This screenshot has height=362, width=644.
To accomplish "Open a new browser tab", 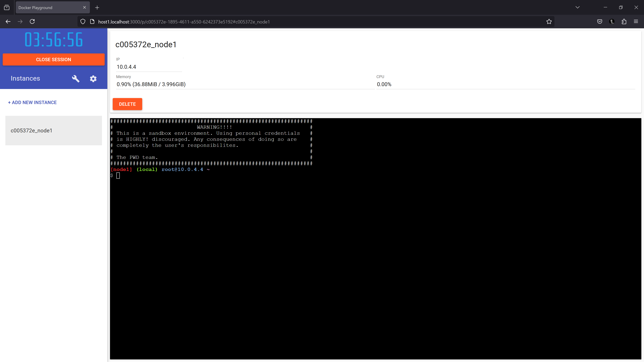I will [97, 8].
